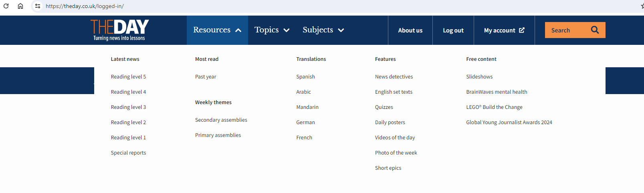Open the About us page
The image size is (644, 193).
pos(410,30)
